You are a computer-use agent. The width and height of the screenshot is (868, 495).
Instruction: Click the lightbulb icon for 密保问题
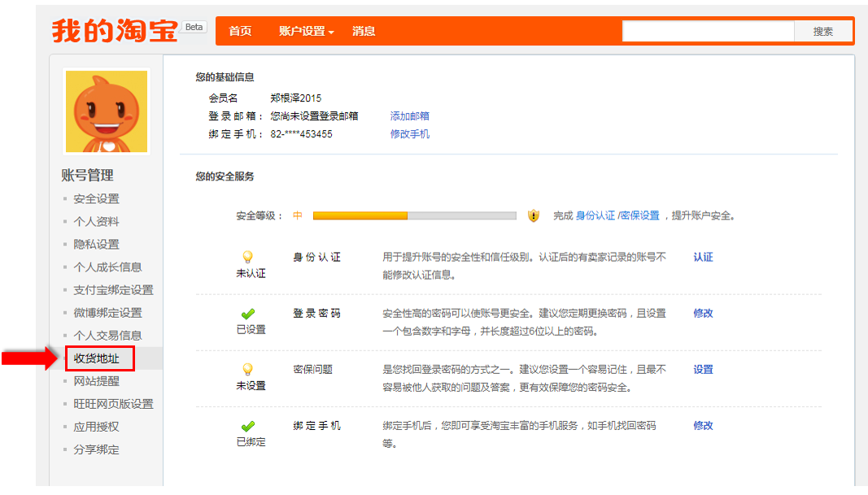247,370
